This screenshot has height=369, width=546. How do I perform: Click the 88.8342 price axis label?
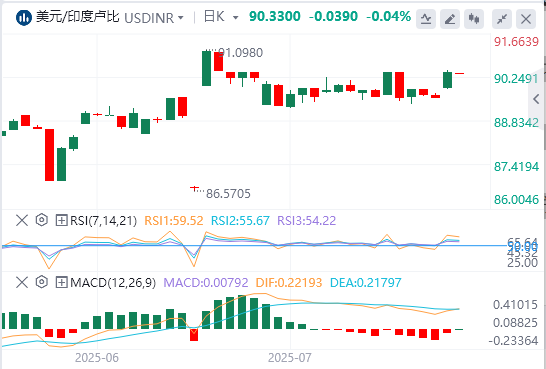point(516,123)
